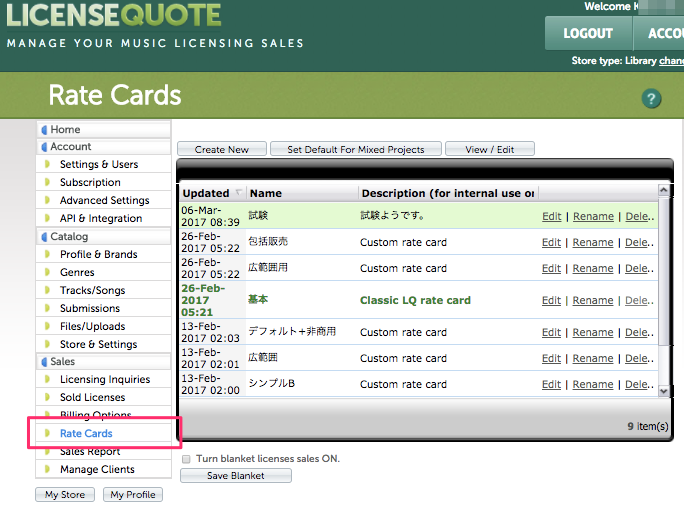This screenshot has height=512, width=684.
Task: Go to Settings & Users menu item
Action: [99, 165]
